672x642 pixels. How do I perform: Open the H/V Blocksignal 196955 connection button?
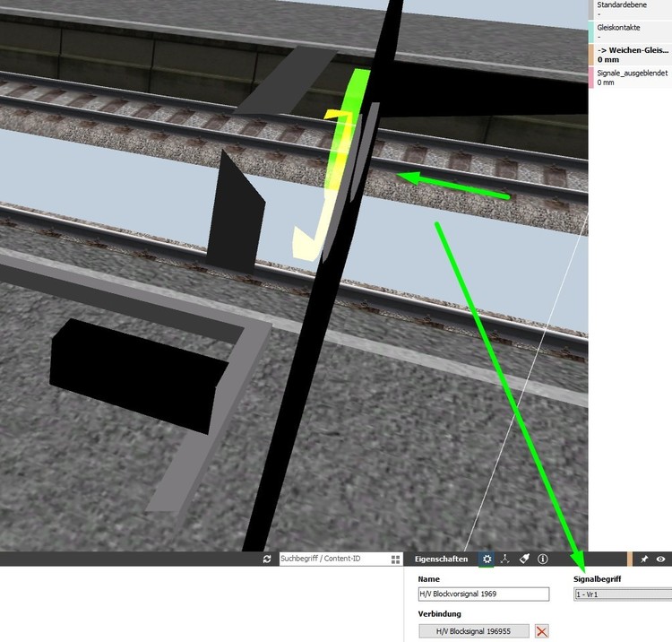474,631
